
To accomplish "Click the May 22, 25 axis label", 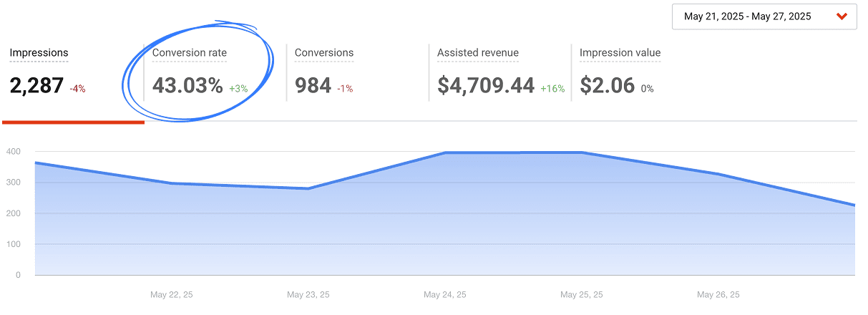I will point(172,294).
